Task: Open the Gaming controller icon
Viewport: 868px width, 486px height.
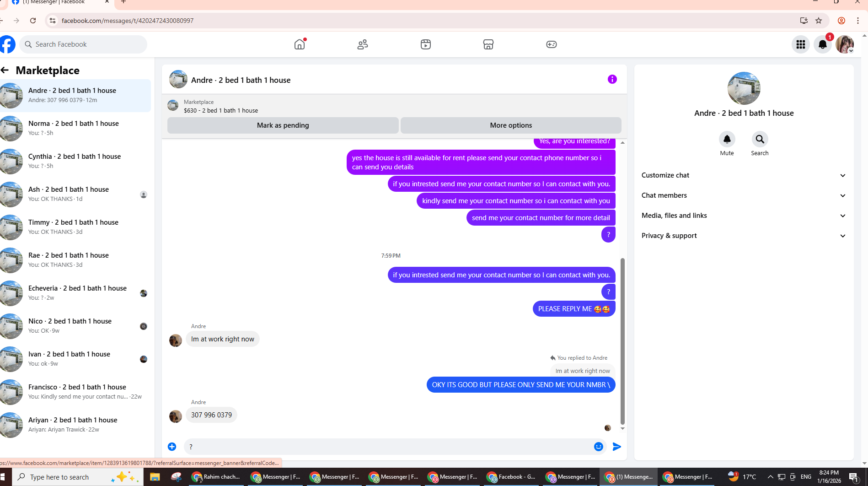Action: tap(552, 44)
